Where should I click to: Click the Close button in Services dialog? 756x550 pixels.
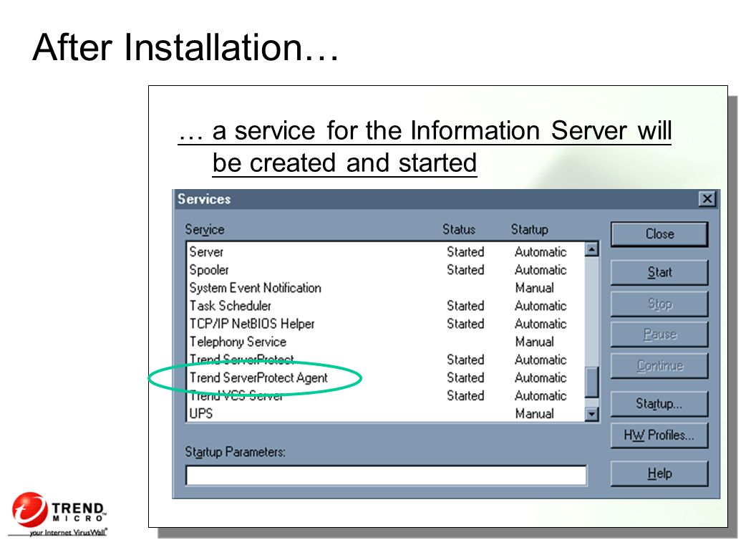tap(659, 234)
